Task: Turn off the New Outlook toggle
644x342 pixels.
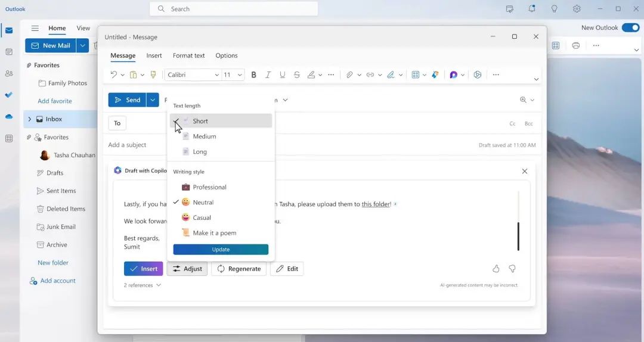Action: [x=630, y=28]
